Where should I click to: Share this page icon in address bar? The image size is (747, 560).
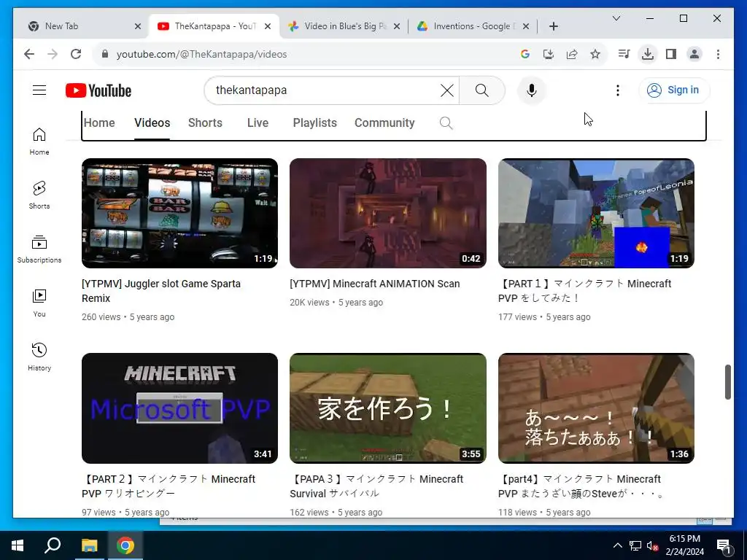572,54
